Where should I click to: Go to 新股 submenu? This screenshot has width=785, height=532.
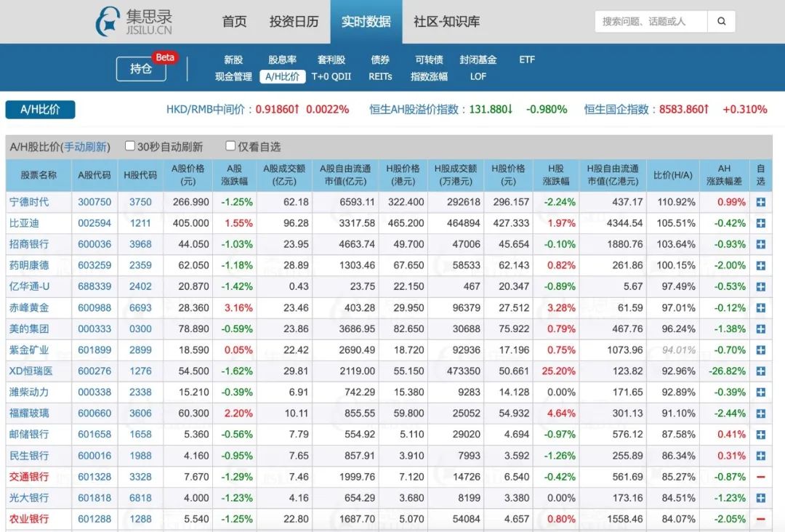click(x=233, y=60)
